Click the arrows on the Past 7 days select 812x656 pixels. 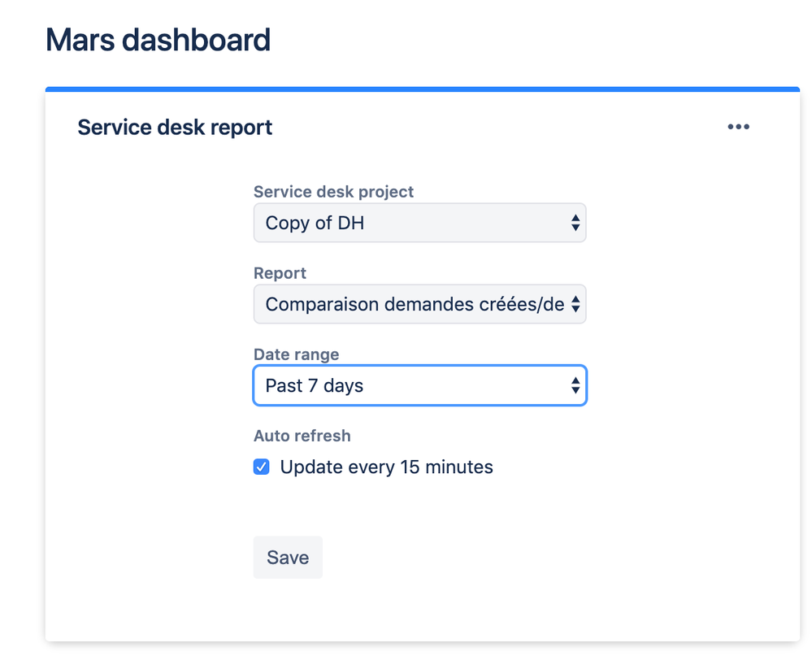(x=575, y=385)
